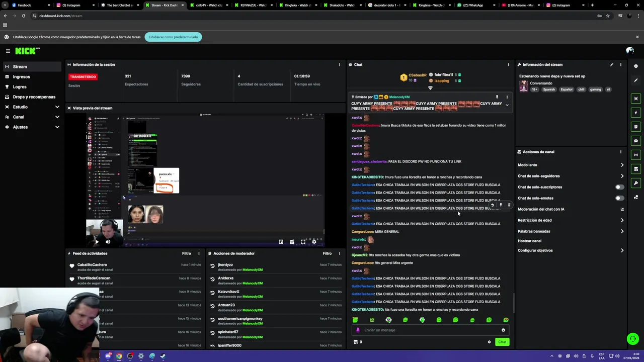This screenshot has height=362, width=644.
Task: Open Logros in the sidebar
Action: (x=31, y=86)
